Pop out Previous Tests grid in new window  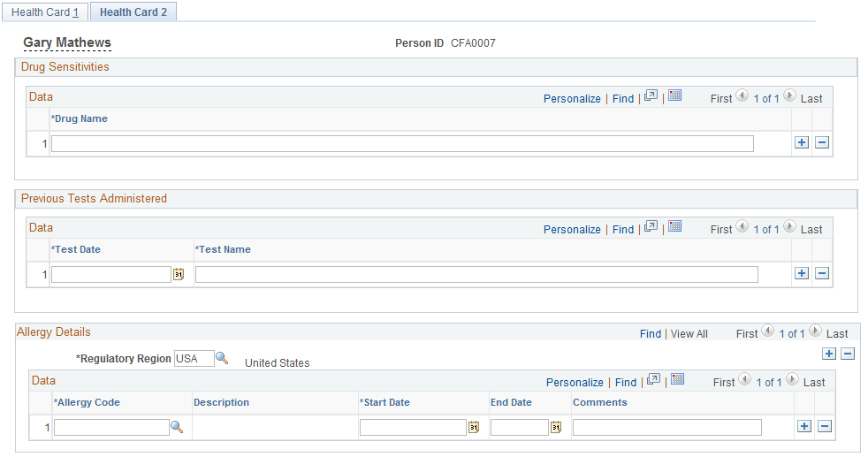coord(651,226)
